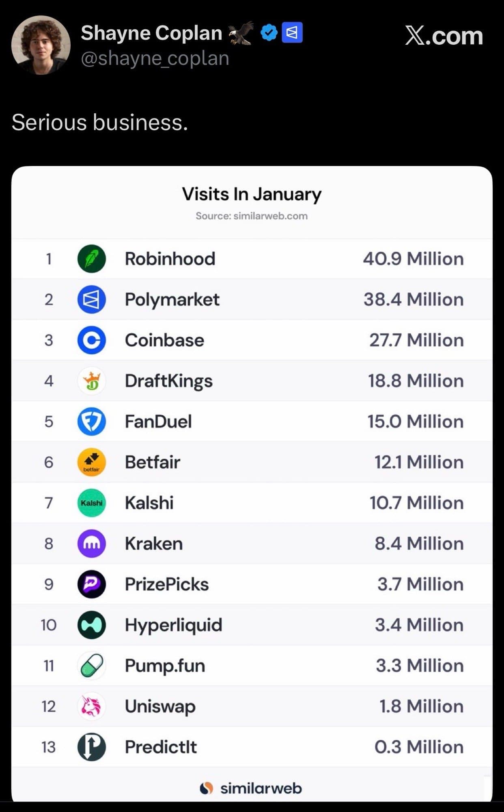
Task: Click the PredictIt logo icon
Action: tap(92, 747)
